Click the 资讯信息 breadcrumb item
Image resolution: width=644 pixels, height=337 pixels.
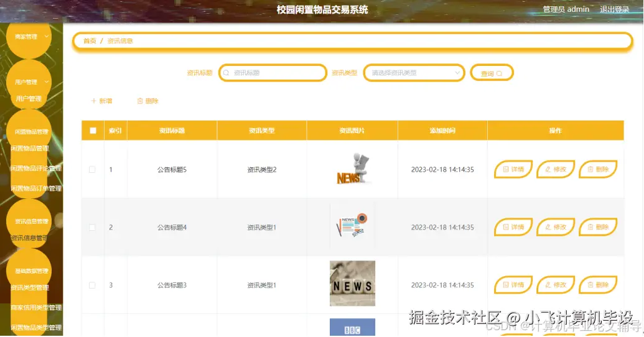click(120, 40)
